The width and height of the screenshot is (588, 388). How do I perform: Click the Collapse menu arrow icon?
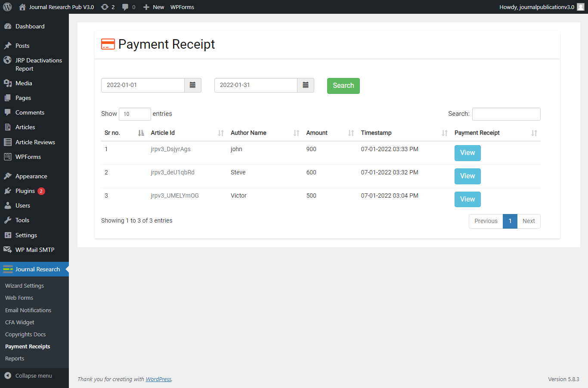8,376
